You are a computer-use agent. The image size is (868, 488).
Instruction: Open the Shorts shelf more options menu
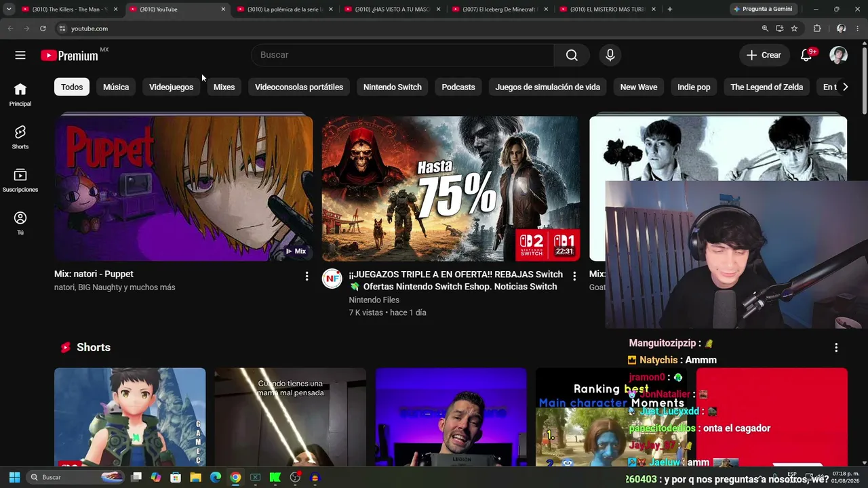[836, 347]
